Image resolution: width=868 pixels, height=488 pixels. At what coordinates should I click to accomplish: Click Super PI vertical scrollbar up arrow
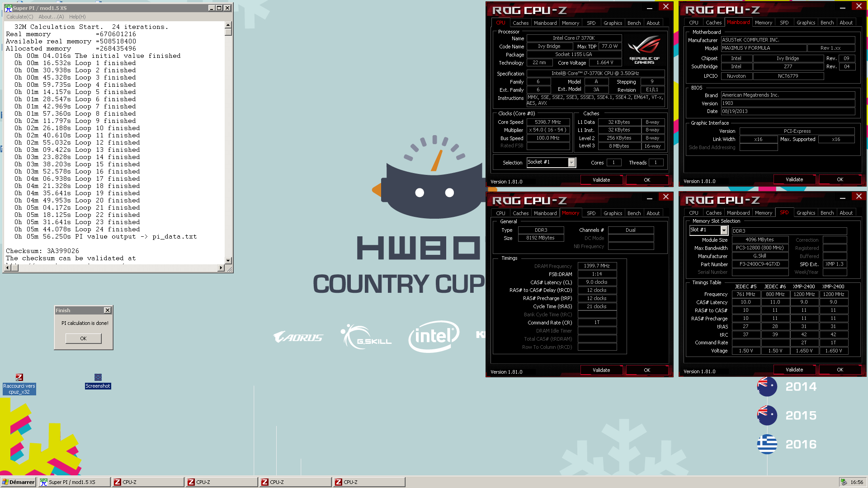point(228,25)
